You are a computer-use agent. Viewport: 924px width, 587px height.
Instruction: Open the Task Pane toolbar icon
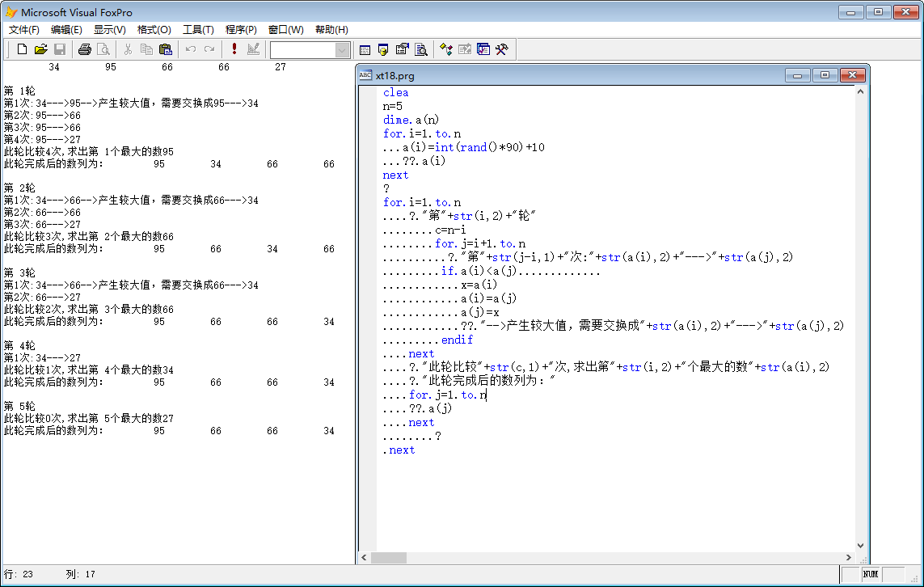point(483,49)
